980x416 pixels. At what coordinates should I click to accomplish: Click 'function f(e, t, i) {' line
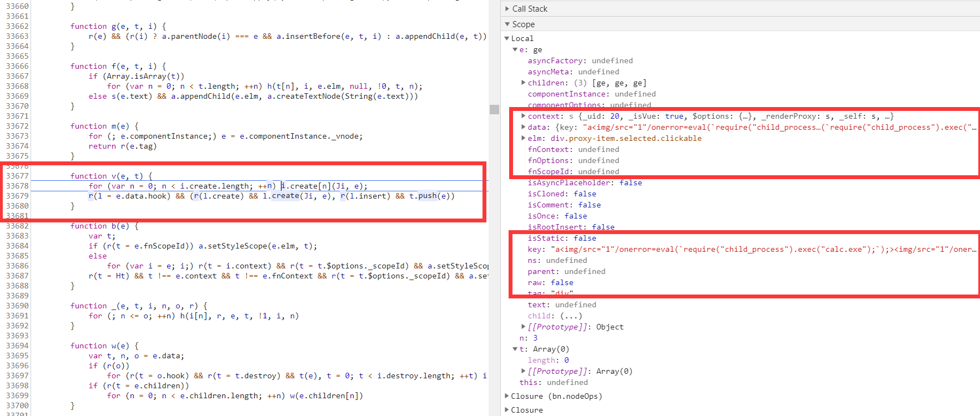point(118,66)
